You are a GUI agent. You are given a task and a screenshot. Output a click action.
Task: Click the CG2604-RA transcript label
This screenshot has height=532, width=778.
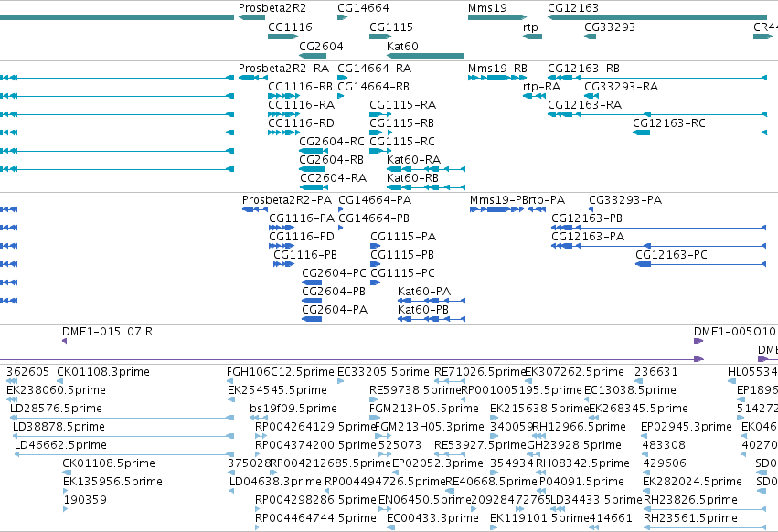click(333, 177)
